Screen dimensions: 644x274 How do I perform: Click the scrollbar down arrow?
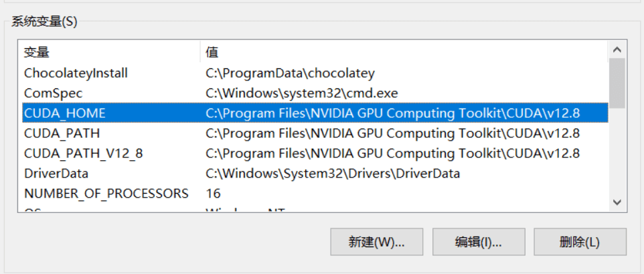[617, 202]
